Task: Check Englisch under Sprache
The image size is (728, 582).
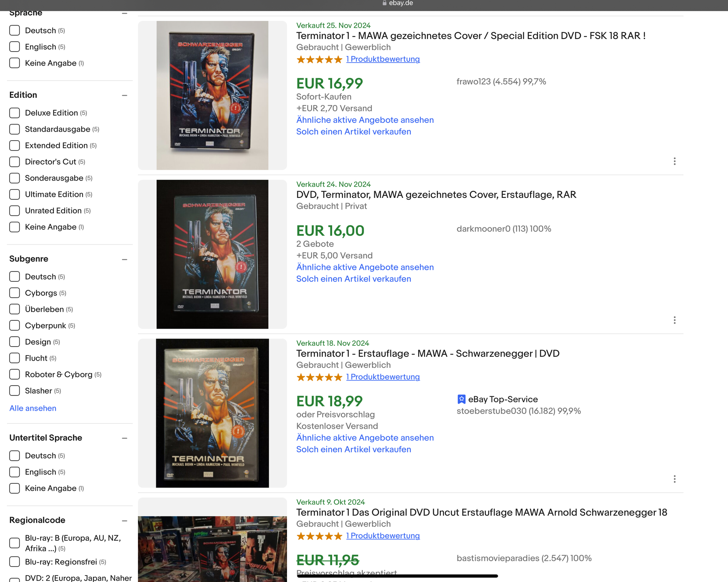Action: click(14, 47)
